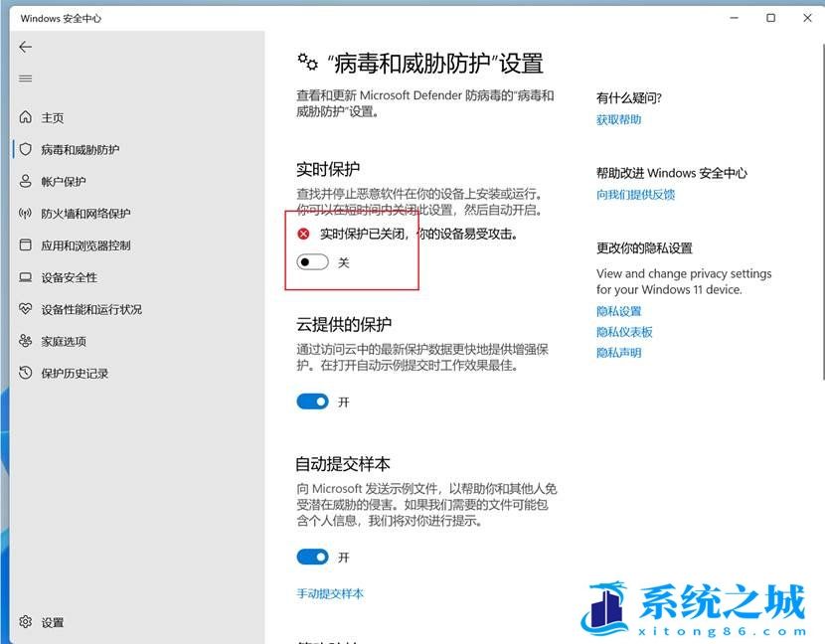825x644 pixels.
Task: Turn off 自动提交样本 switch
Action: (x=311, y=557)
